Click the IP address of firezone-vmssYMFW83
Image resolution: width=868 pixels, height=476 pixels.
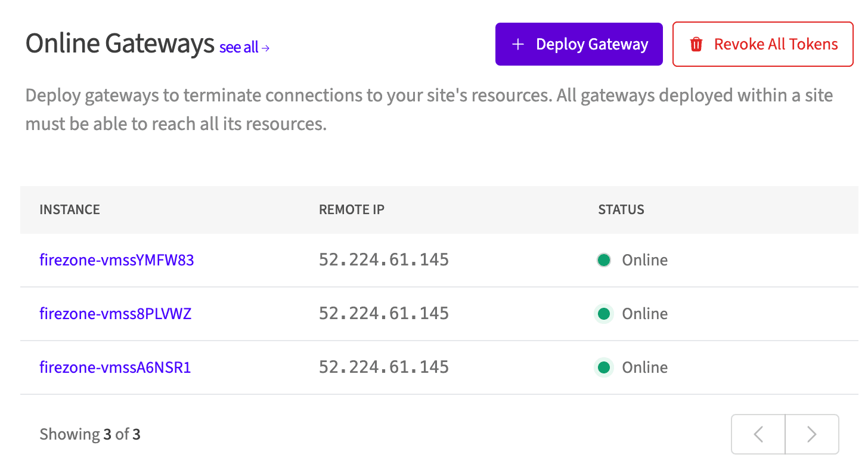384,259
